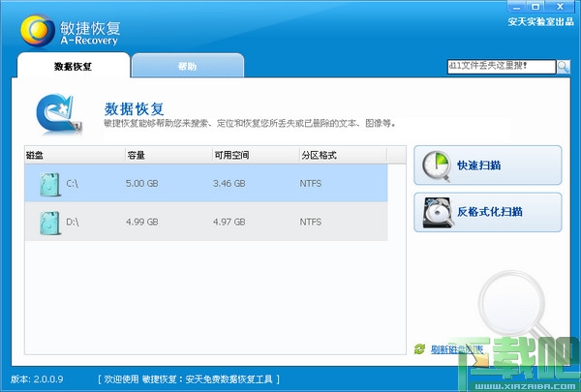The height and width of the screenshot is (392, 581).
Task: Click the quick scan clock icon
Action: (437, 166)
